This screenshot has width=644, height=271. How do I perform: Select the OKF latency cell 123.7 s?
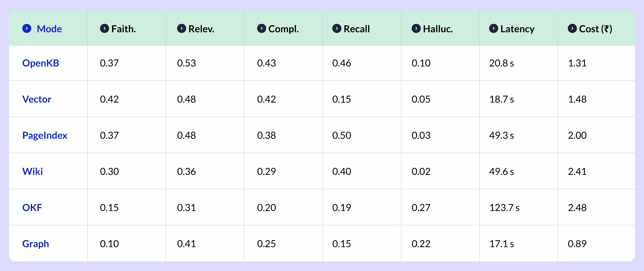coord(504,208)
